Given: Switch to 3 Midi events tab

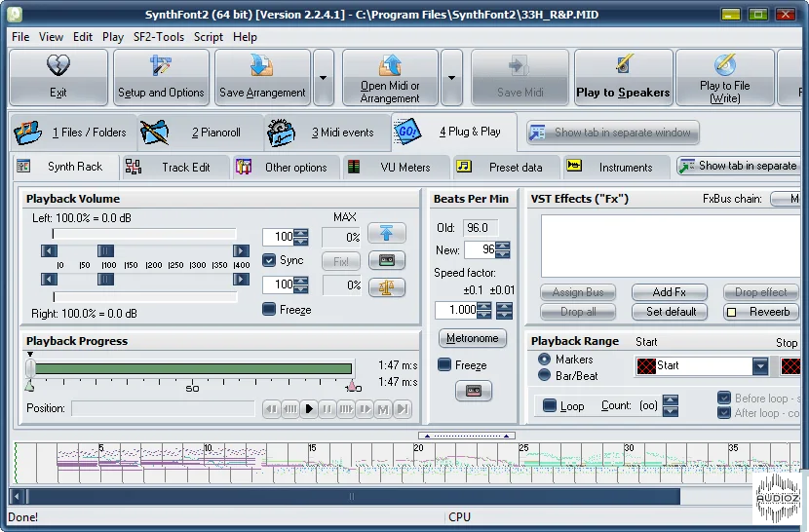Looking at the screenshot, I should pyautogui.click(x=327, y=133).
